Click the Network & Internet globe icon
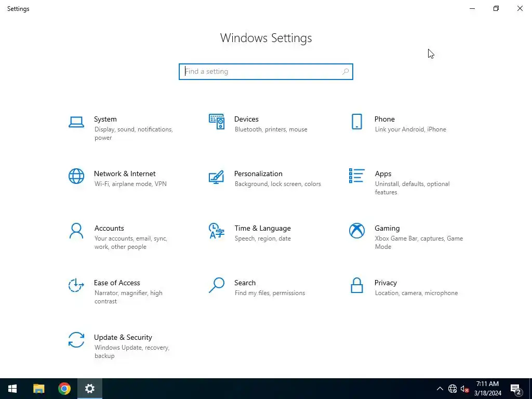 coord(76,176)
